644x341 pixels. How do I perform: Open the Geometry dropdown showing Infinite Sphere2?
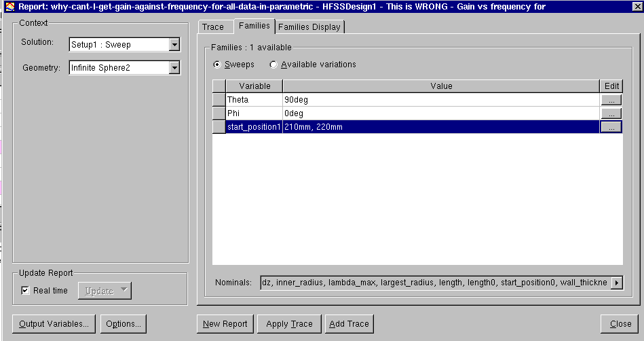pos(125,67)
